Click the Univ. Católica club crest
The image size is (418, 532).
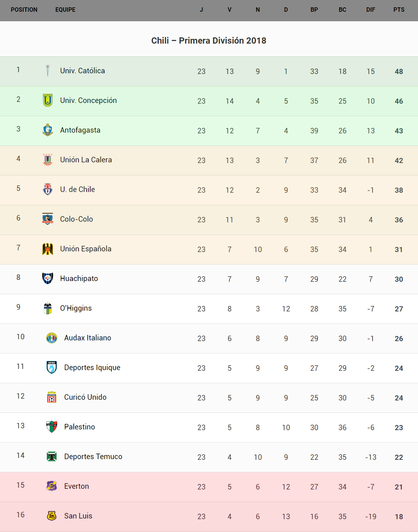coord(48,71)
